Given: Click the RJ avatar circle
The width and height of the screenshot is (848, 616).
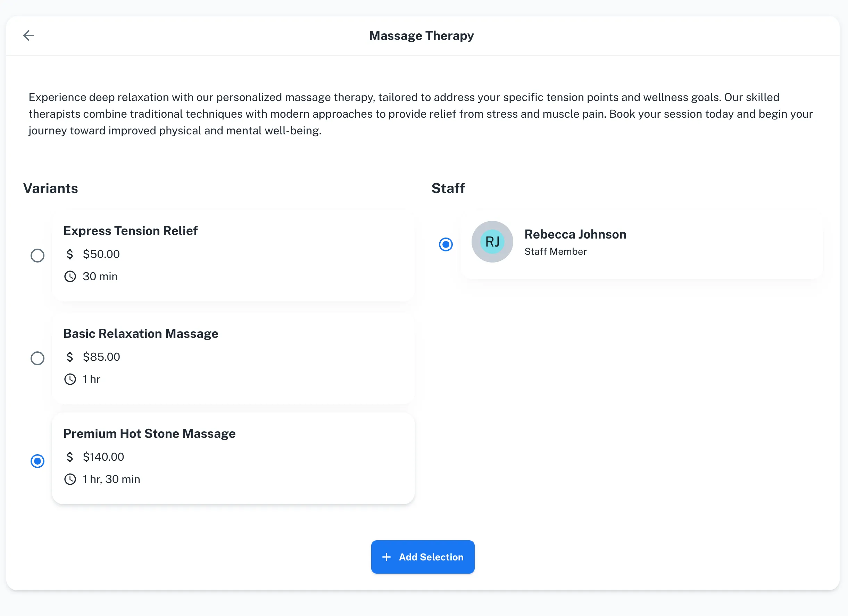Looking at the screenshot, I should pyautogui.click(x=492, y=242).
